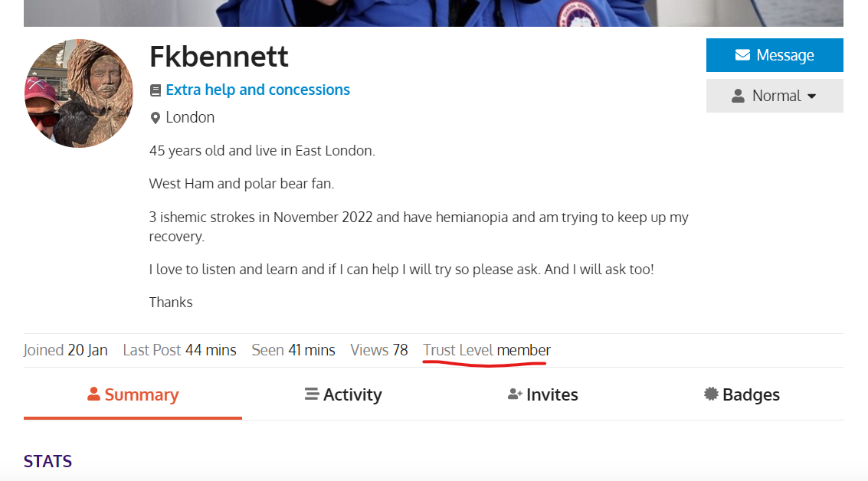Click the person icon on Normal button
This screenshot has height=481, width=868.
point(739,96)
